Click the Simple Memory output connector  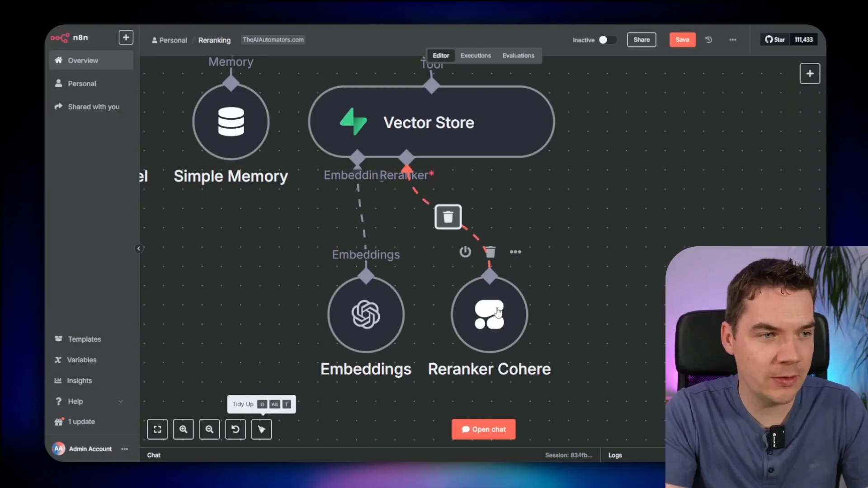coord(231,84)
